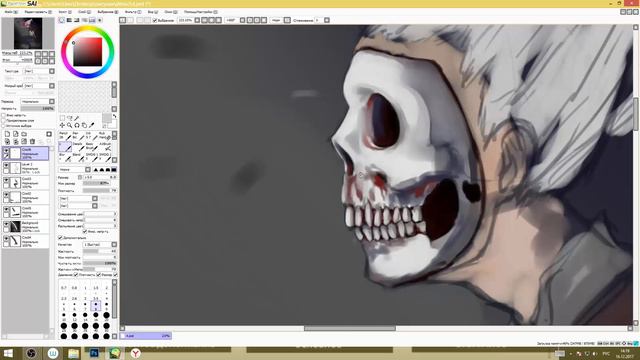Toggle 'Выделение' checkbox in top toolbar
Screen dimensions: 640x360
pos(155,20)
